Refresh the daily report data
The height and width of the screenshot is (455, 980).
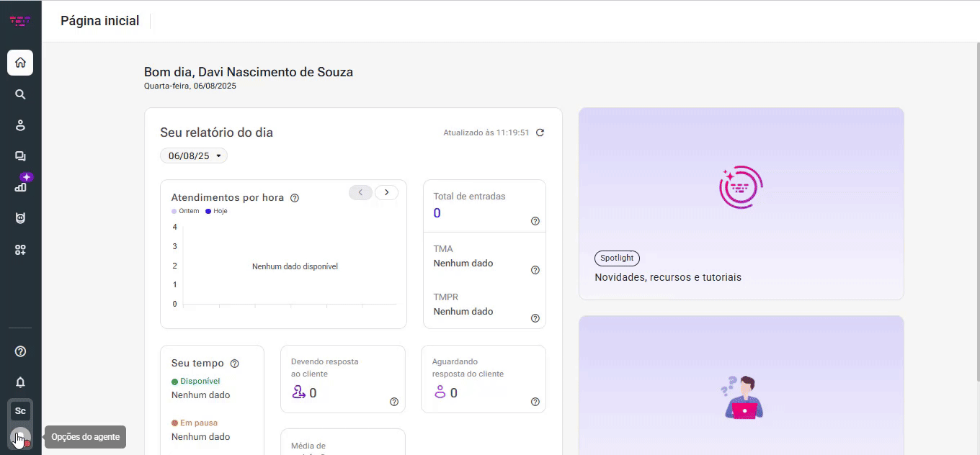tap(540, 132)
